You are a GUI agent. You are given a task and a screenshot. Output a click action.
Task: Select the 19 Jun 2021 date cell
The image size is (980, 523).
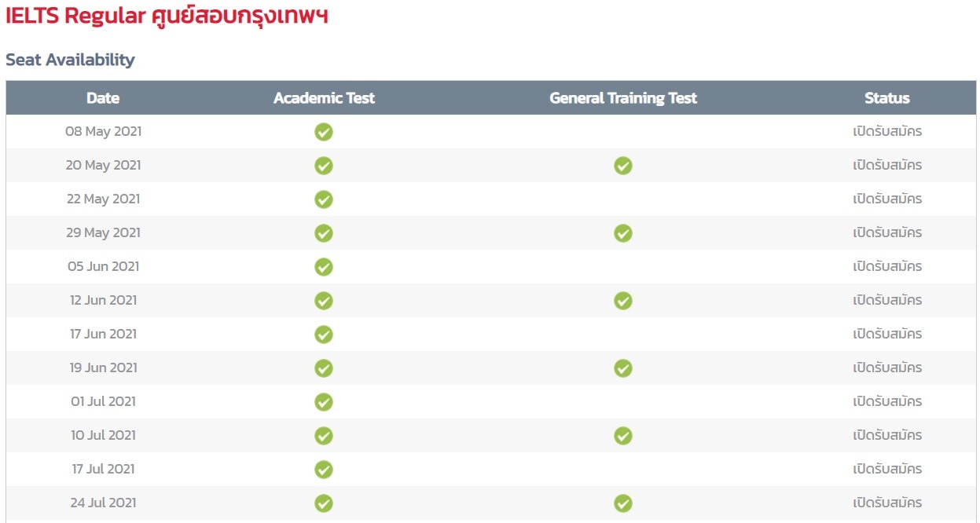pos(104,368)
